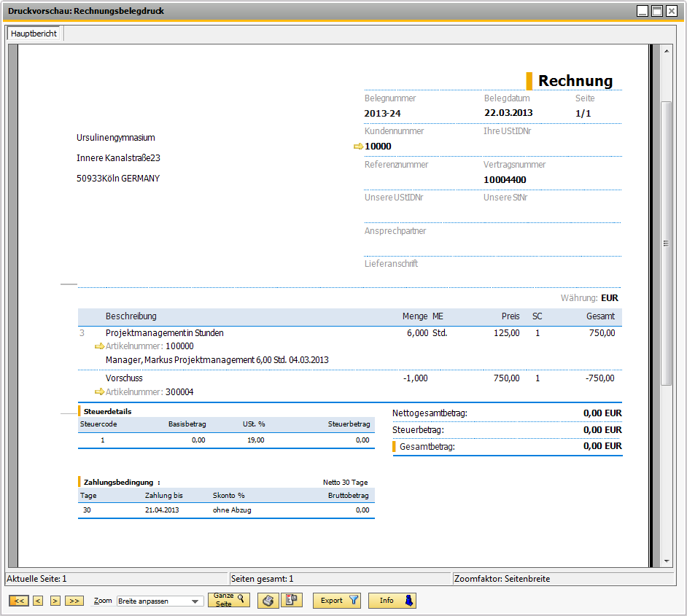Open the Info button
687x616 pixels.
(392, 601)
